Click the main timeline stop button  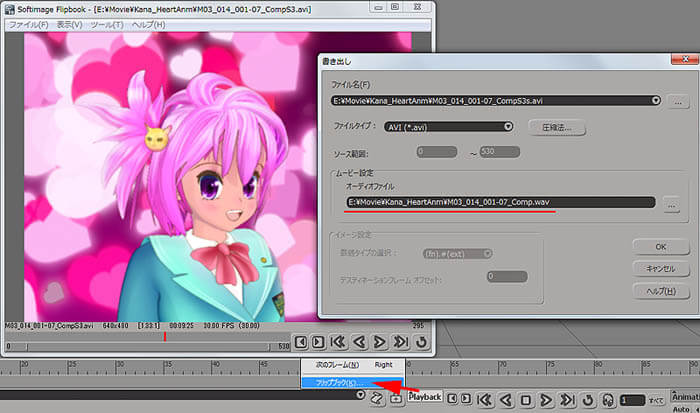(x=527, y=399)
